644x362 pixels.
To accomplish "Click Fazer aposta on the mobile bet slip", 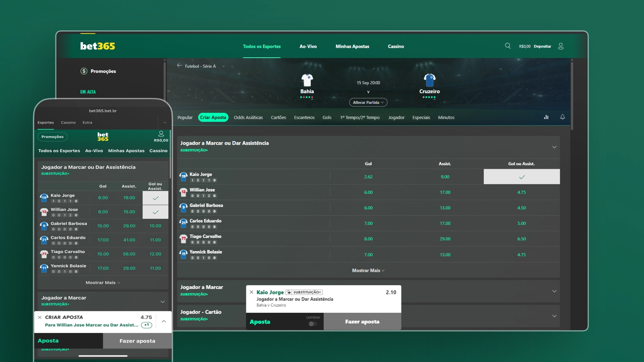I will [137, 341].
